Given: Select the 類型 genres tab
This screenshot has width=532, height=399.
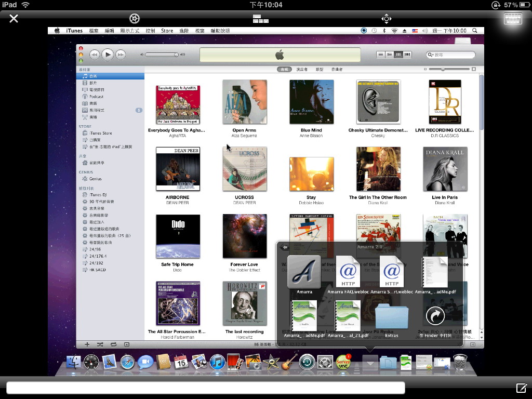Looking at the screenshot, I should (320, 69).
